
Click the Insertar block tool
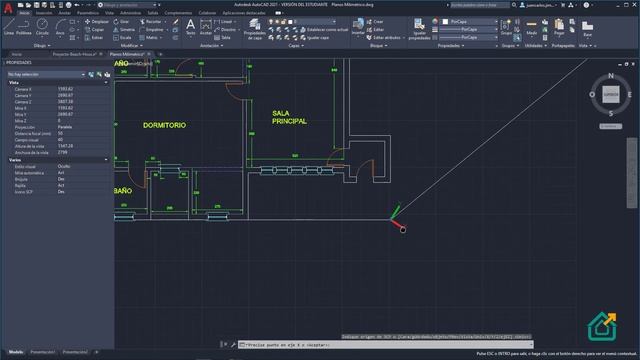click(x=358, y=27)
